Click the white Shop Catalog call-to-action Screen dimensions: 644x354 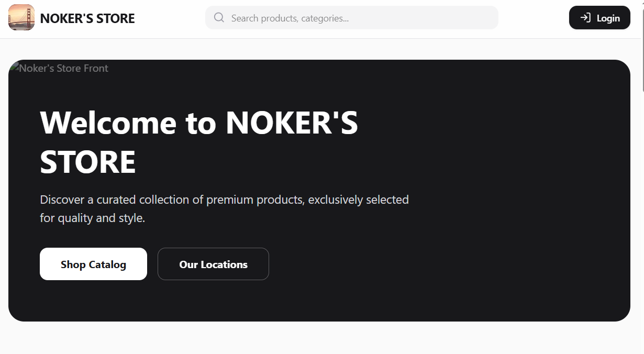click(x=93, y=264)
